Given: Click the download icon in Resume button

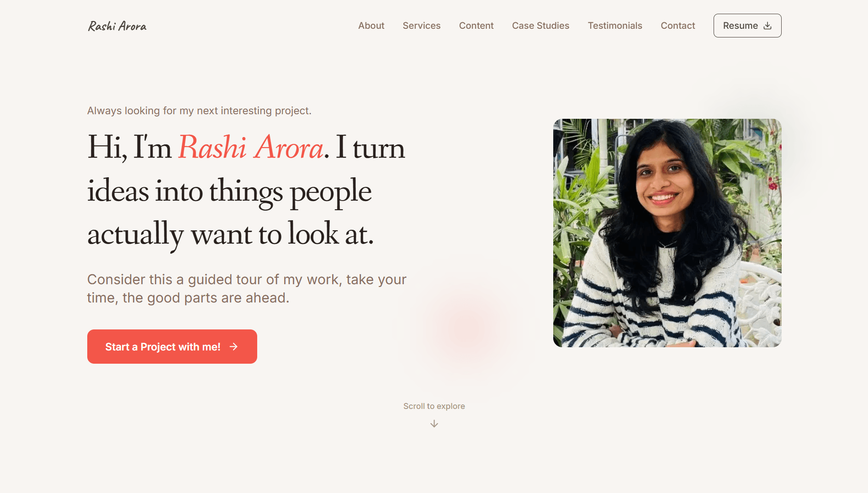Looking at the screenshot, I should (767, 26).
